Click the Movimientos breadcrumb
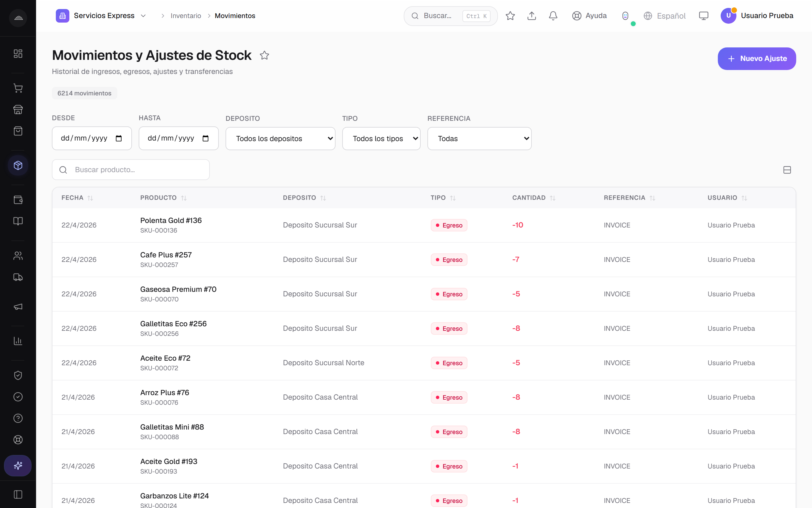This screenshot has width=812, height=508. (x=235, y=16)
